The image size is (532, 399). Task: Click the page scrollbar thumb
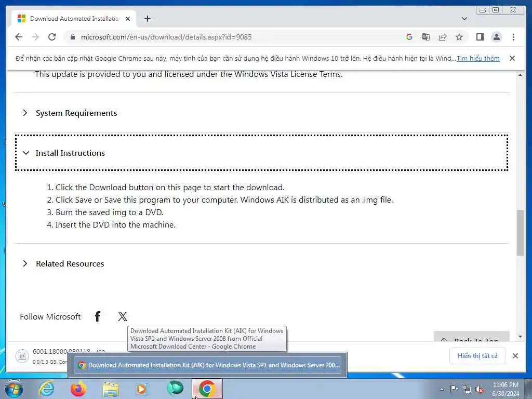(x=520, y=233)
